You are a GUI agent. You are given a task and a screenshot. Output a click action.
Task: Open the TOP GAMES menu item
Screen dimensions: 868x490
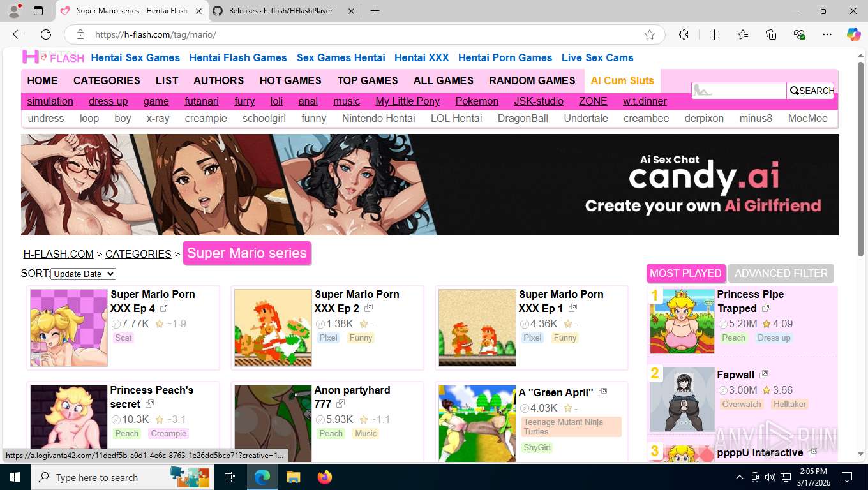coord(368,80)
